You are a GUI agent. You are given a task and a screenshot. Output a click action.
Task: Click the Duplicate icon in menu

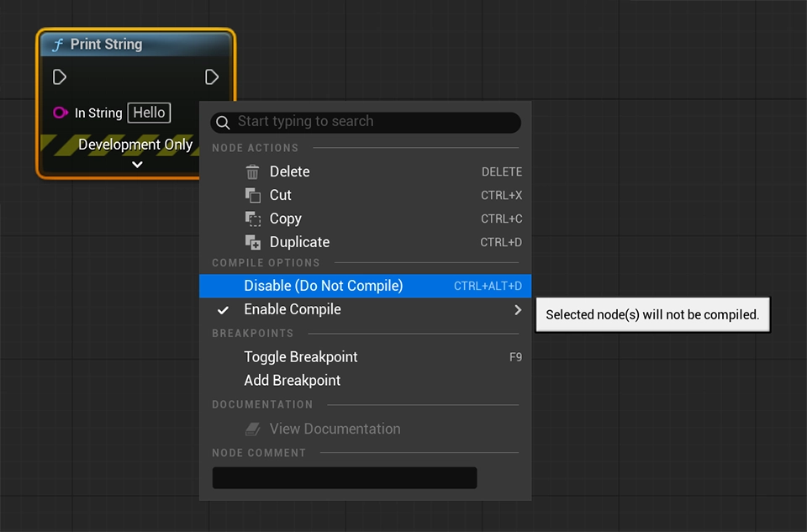[253, 242]
